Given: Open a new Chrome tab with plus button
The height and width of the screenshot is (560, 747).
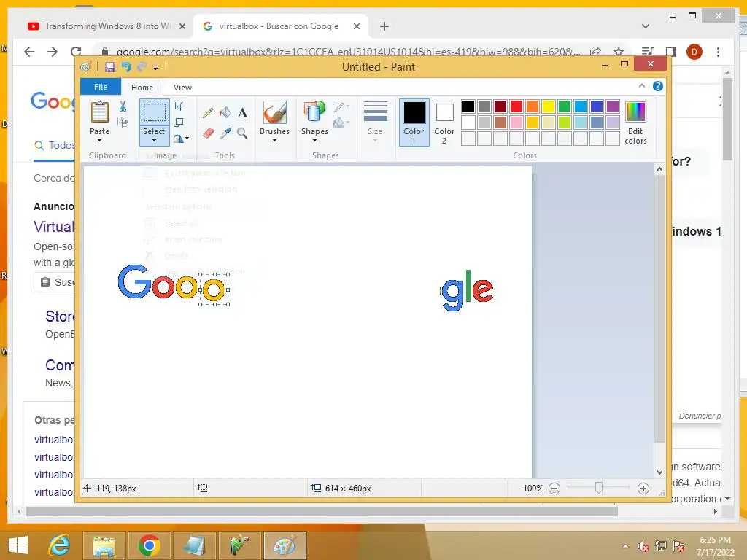Looking at the screenshot, I should coord(384,26).
